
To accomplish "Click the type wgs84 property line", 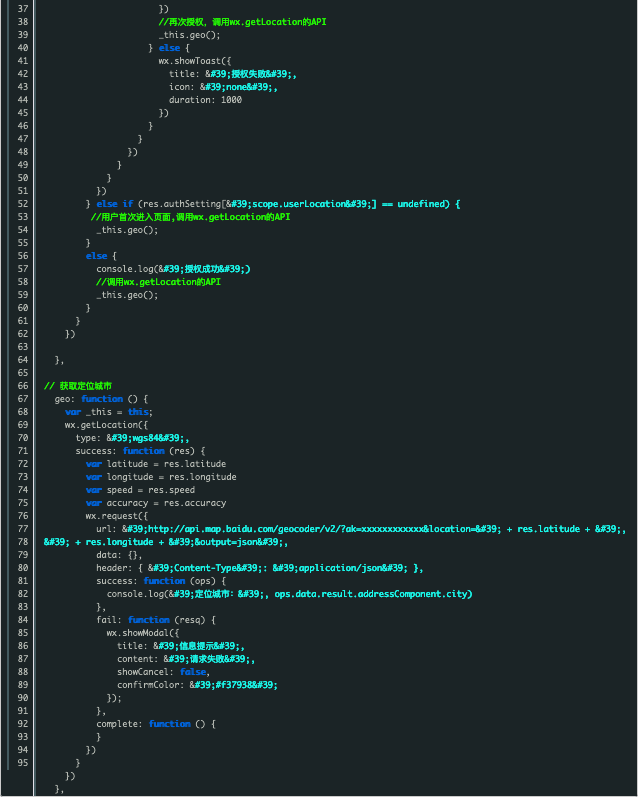I will click(x=132, y=438).
